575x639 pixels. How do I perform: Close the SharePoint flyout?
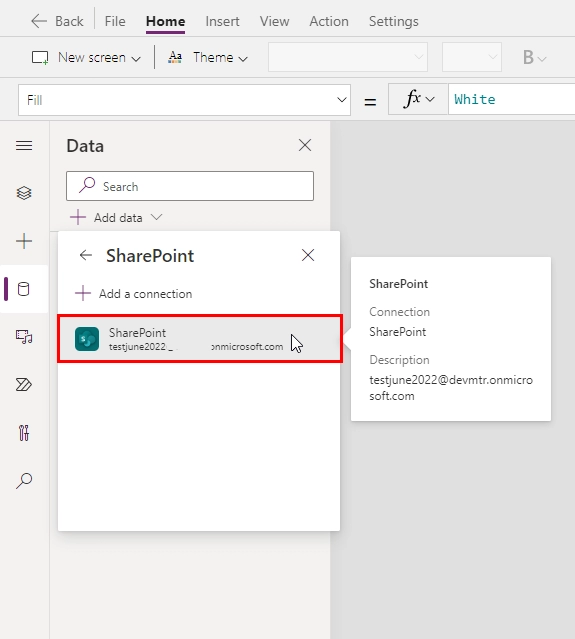[308, 256]
